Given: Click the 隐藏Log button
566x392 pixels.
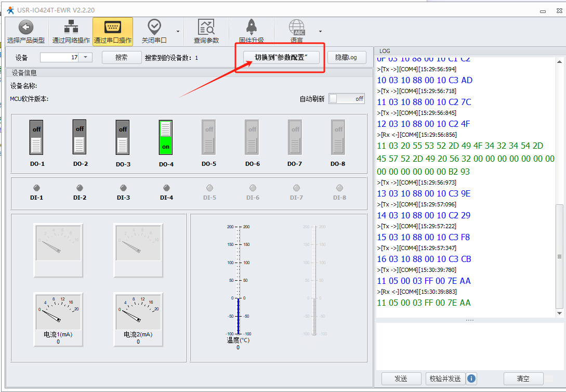Looking at the screenshot, I should click(347, 57).
